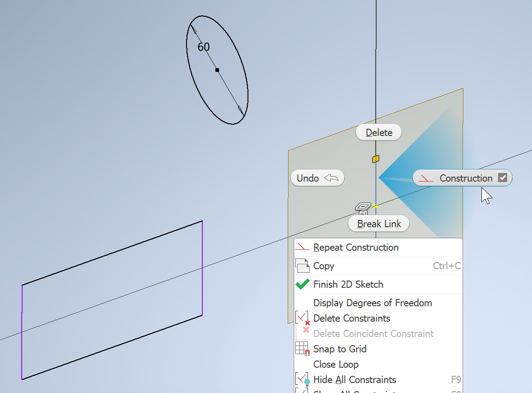Toggle Display Degrees of Freedom

point(373,303)
